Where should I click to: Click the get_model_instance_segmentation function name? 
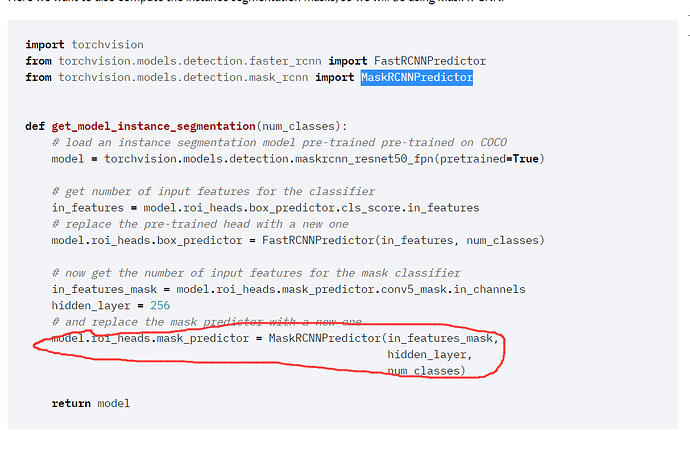pos(154,127)
